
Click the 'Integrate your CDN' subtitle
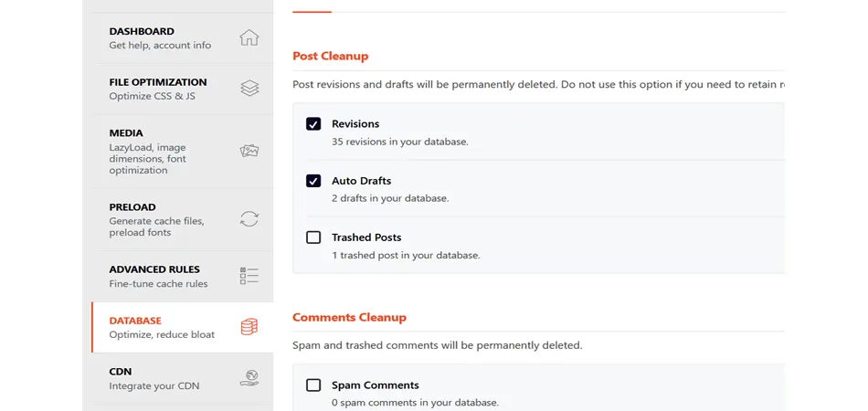[153, 386]
